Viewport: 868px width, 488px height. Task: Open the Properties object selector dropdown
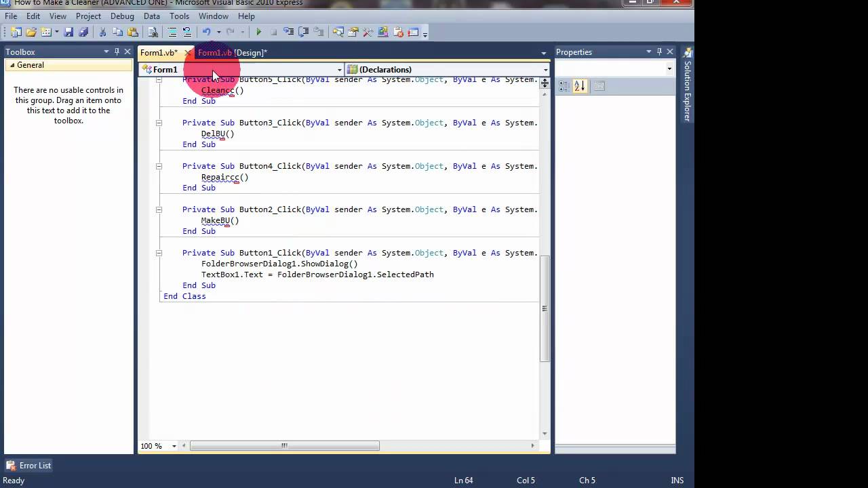click(x=669, y=68)
